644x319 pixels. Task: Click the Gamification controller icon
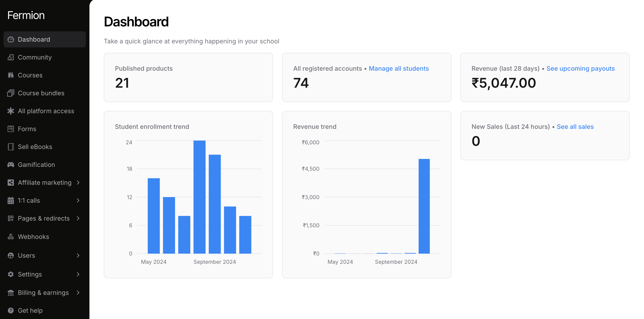click(11, 165)
